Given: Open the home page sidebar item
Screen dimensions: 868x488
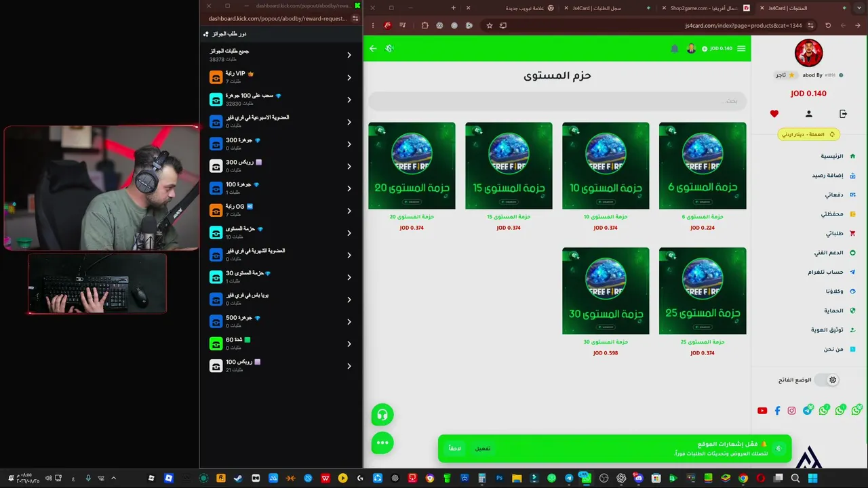Looking at the screenshot, I should point(838,157).
